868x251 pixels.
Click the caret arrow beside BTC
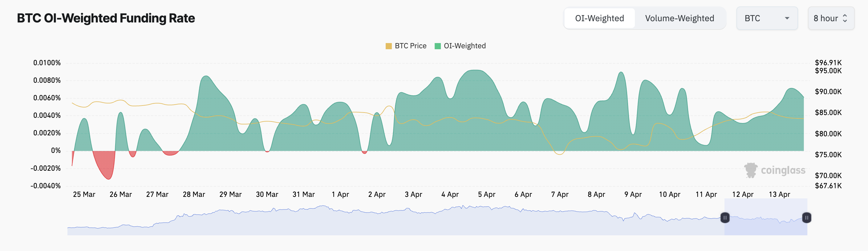pyautogui.click(x=786, y=18)
